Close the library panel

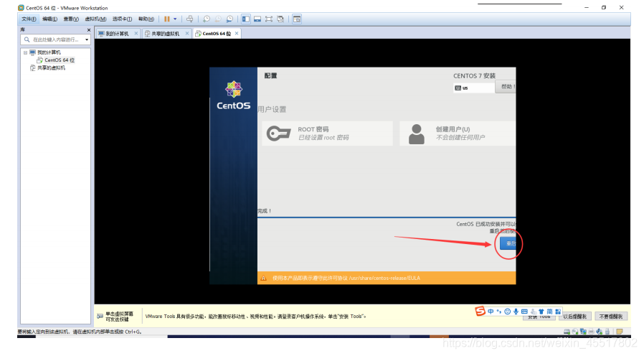point(89,30)
